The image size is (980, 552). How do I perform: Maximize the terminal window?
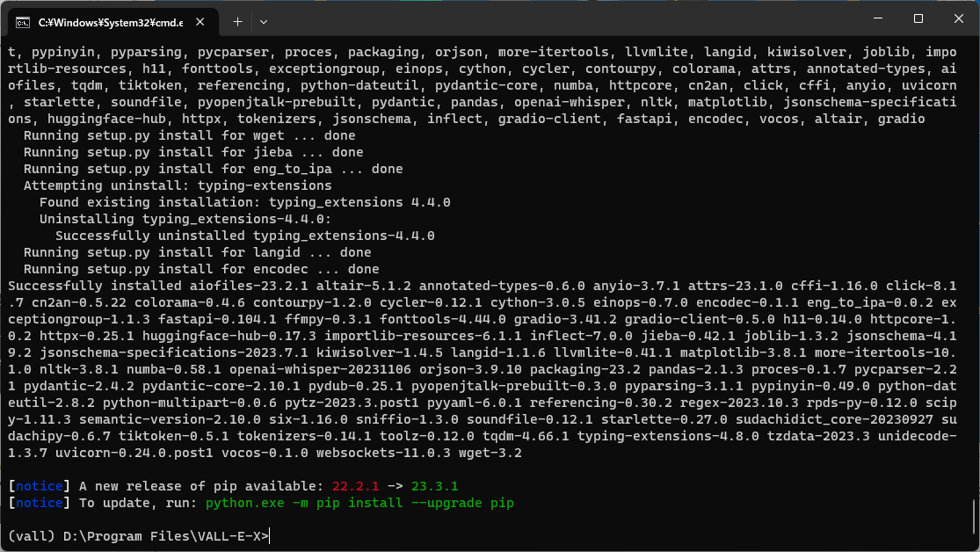[x=917, y=18]
